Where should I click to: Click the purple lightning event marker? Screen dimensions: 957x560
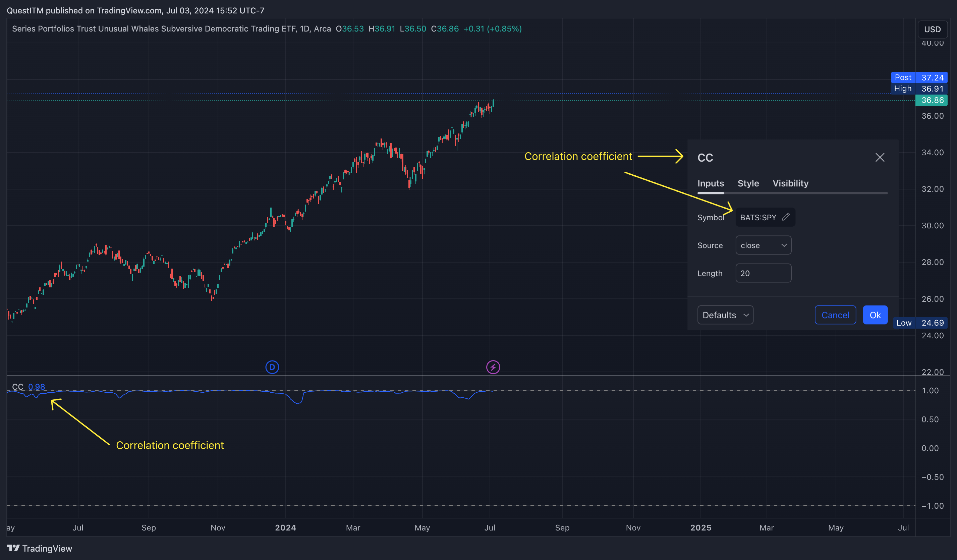(493, 367)
